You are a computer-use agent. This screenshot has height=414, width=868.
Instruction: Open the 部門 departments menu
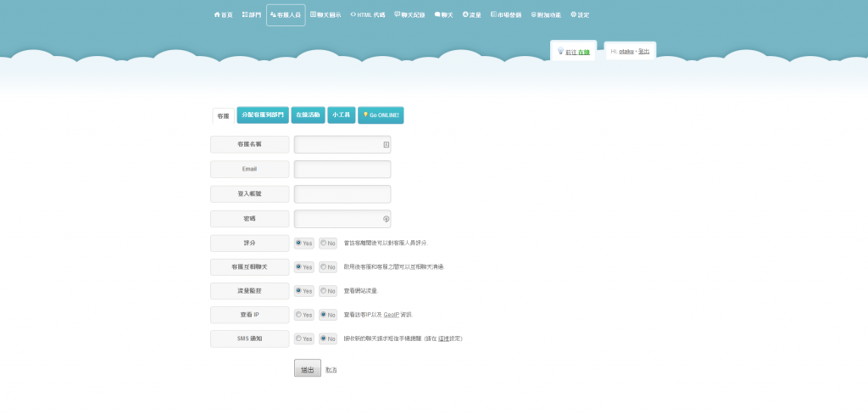pyautogui.click(x=251, y=15)
